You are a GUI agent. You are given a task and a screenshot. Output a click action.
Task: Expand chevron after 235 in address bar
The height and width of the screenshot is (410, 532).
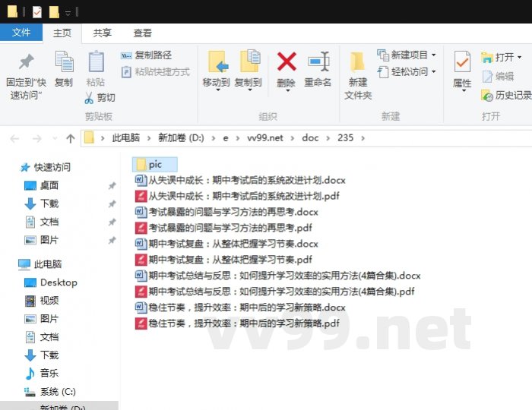363,138
